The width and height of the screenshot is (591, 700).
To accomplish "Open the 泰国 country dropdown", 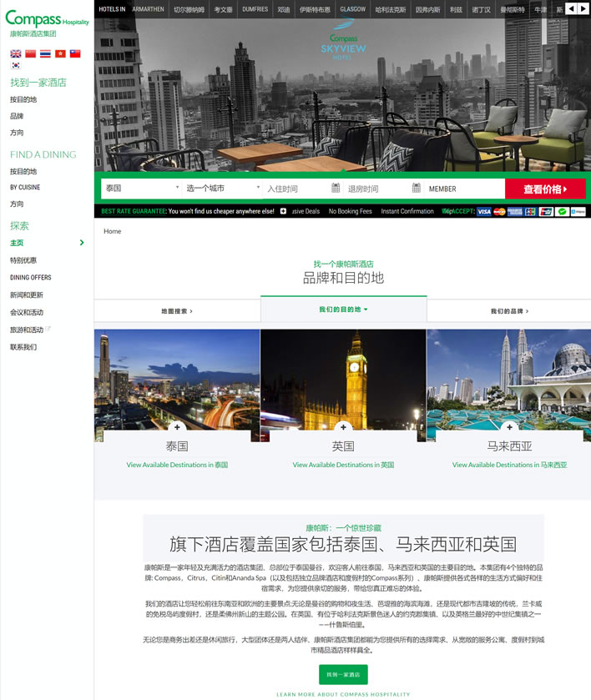I will [141, 189].
